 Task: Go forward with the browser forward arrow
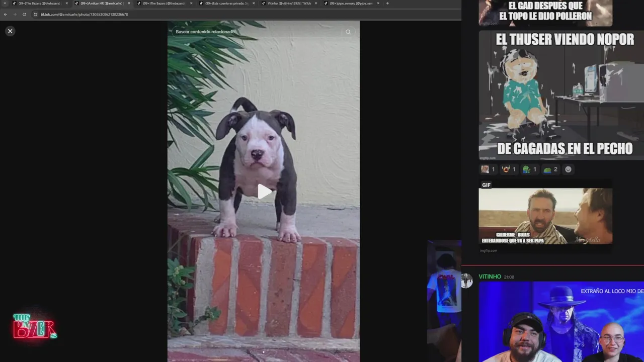click(x=15, y=15)
